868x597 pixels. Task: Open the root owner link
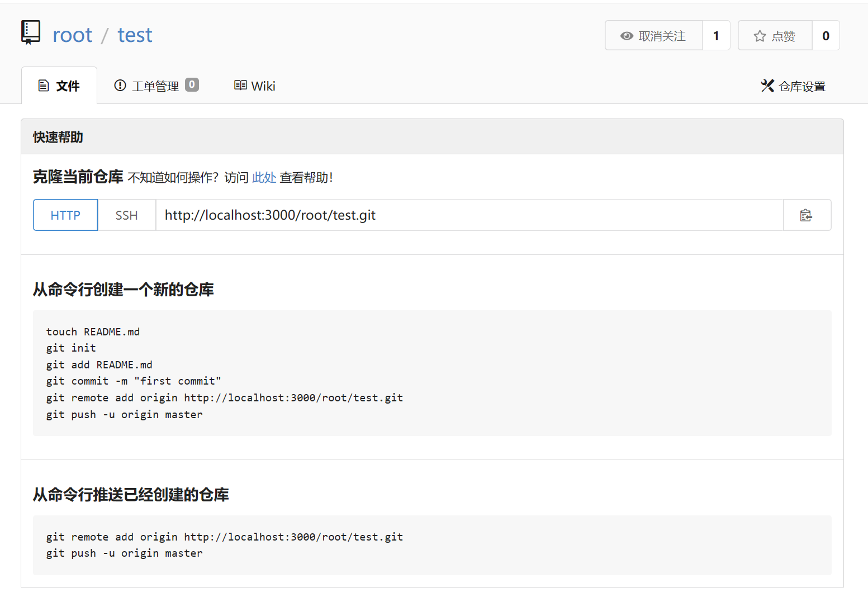point(72,35)
